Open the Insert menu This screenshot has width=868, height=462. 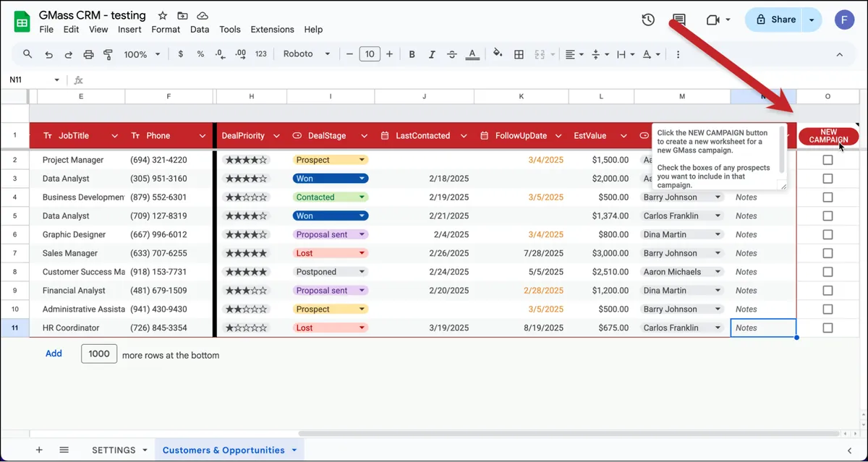(129, 30)
